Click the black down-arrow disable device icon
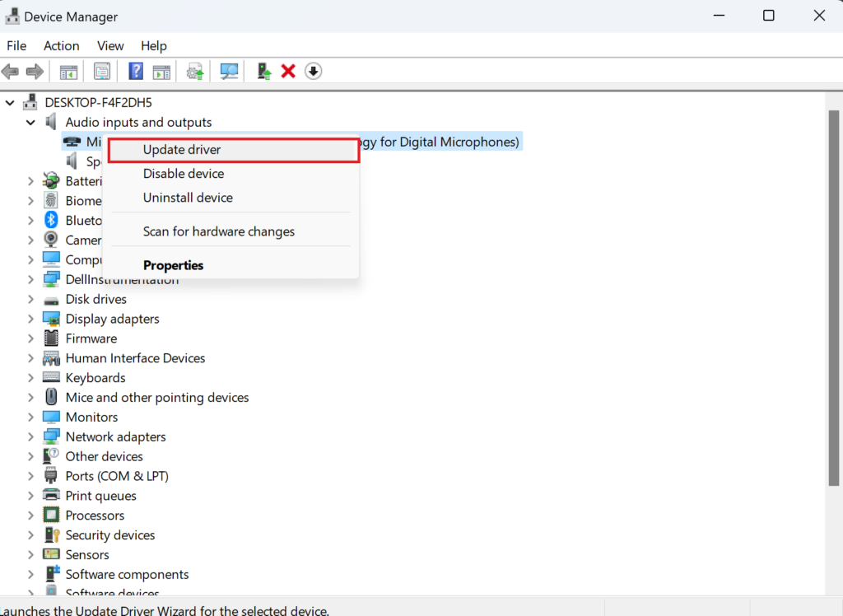 click(313, 72)
